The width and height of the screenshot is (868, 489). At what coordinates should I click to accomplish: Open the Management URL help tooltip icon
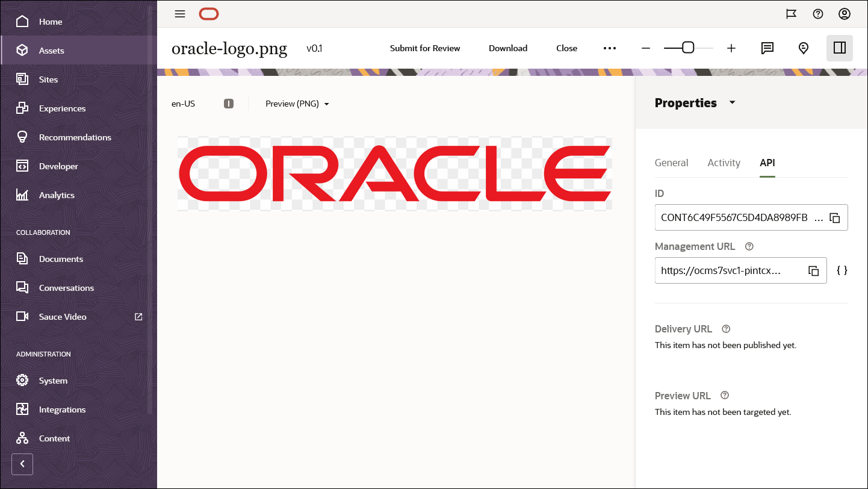coord(749,246)
